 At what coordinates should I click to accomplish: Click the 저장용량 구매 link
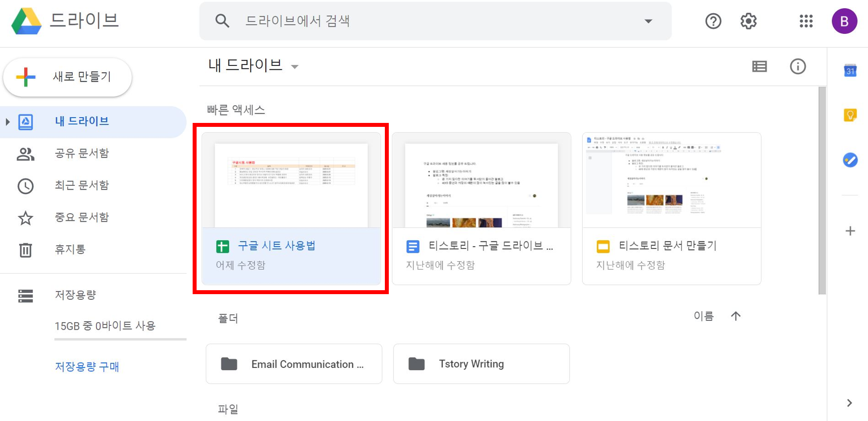tap(87, 367)
